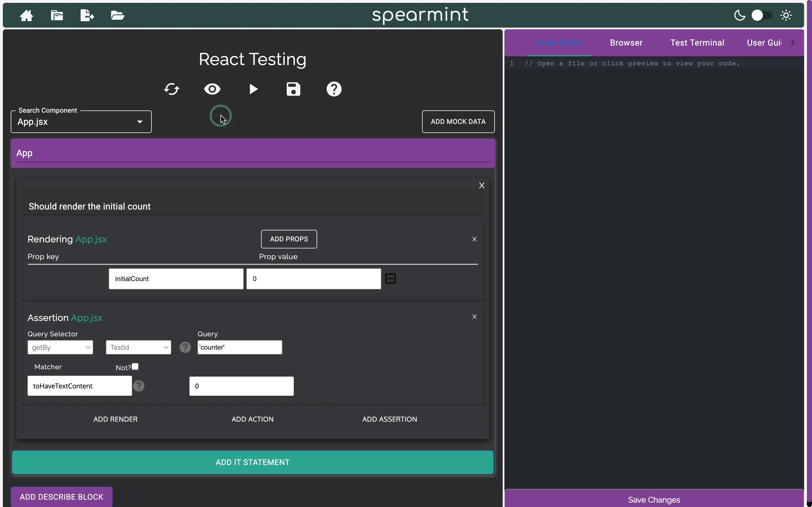Click the matcher value input field
The image size is (812, 507).
click(241, 386)
